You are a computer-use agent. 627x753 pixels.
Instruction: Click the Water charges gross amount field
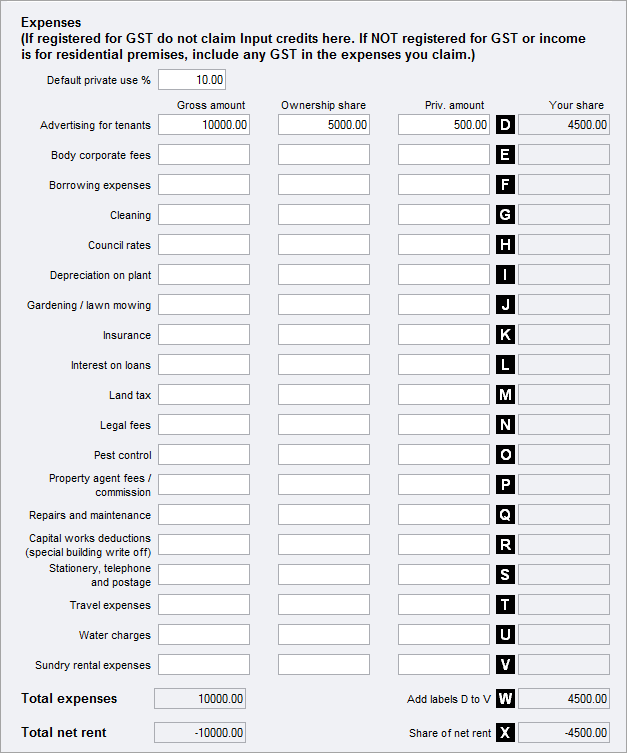(204, 635)
